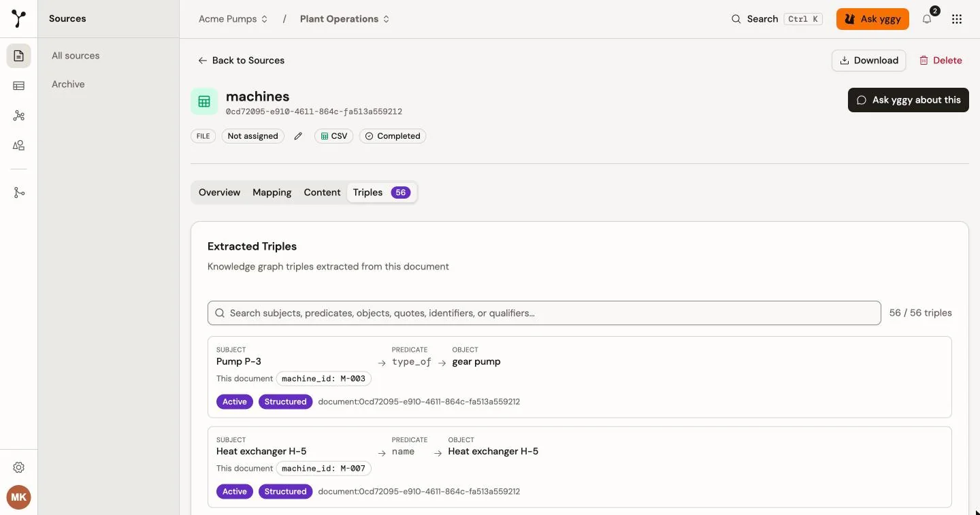The image size is (980, 515).
Task: Click the type_of predicate
Action: (x=412, y=362)
